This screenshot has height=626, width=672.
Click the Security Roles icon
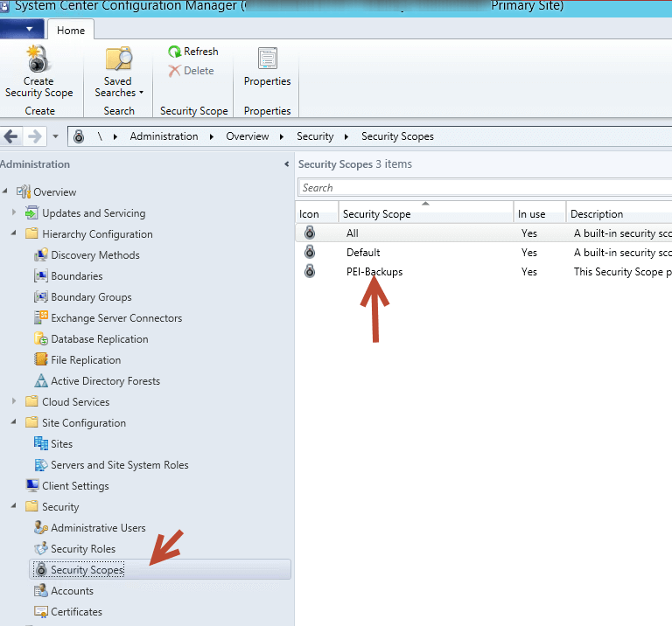[x=41, y=548]
